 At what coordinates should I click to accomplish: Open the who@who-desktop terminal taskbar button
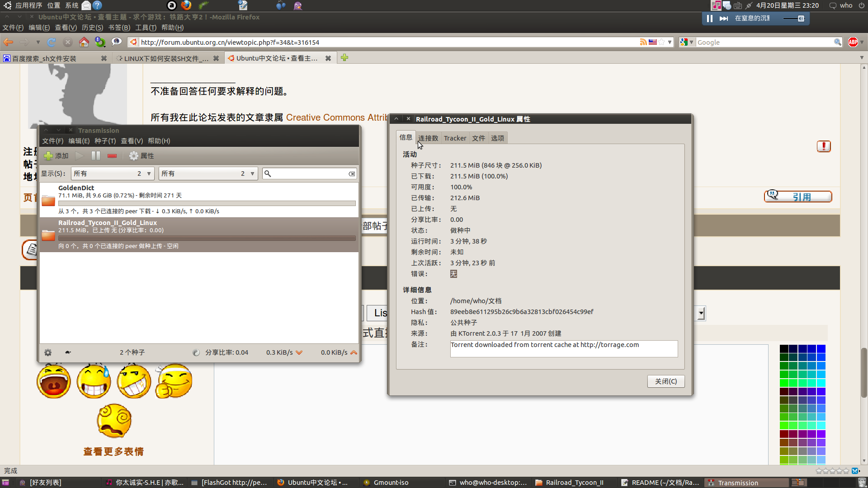pos(488,483)
